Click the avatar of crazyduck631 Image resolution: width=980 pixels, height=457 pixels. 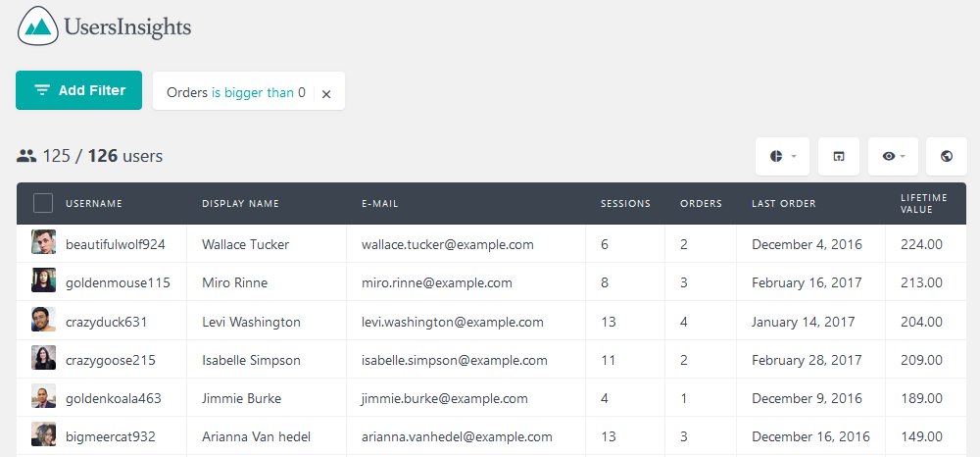click(x=44, y=320)
